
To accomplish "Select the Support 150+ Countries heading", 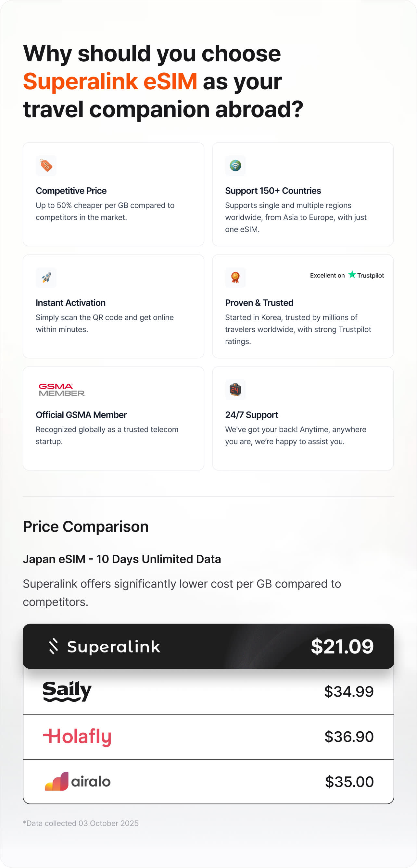I will 273,191.
